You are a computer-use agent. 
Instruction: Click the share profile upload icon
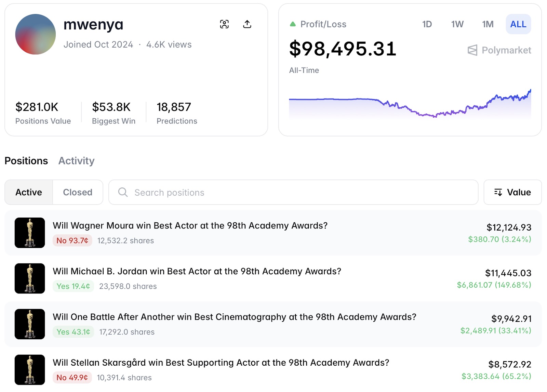tap(247, 24)
